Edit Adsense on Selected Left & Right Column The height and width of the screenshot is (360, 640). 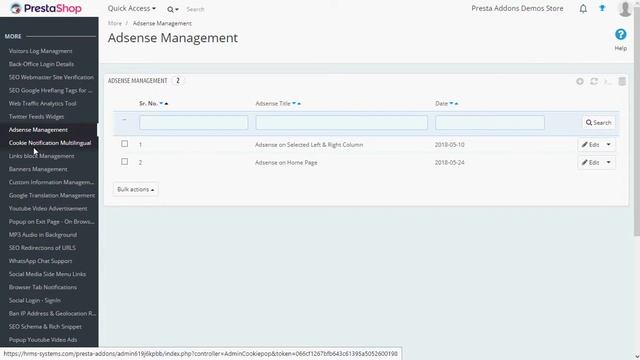tap(590, 144)
